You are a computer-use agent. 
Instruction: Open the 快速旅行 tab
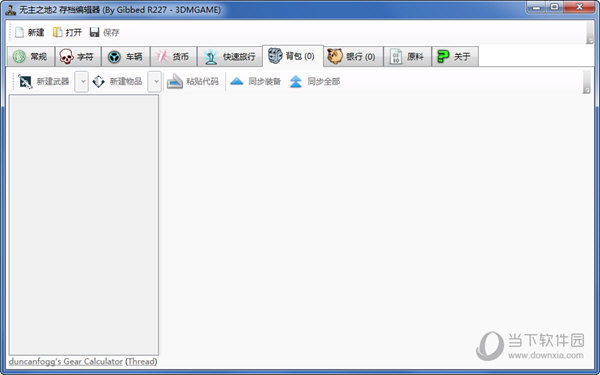(230, 57)
